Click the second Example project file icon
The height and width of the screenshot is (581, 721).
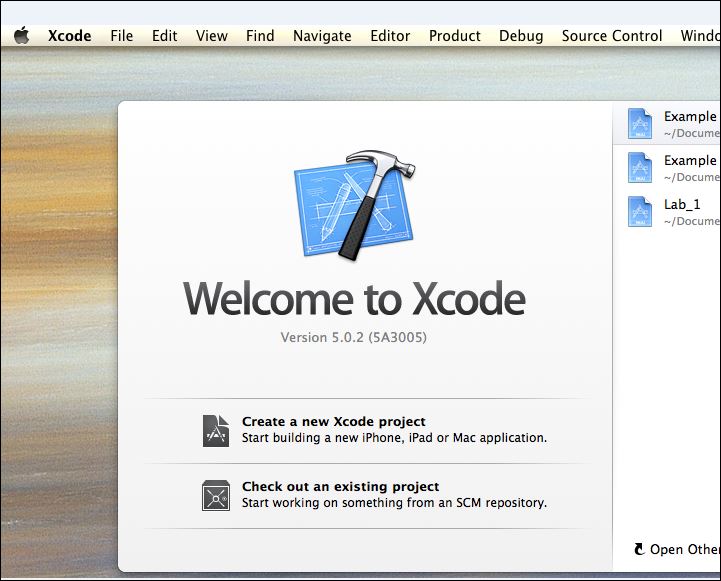[640, 167]
